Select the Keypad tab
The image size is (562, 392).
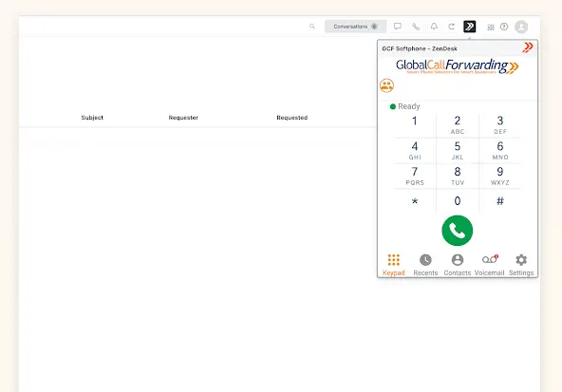click(394, 265)
